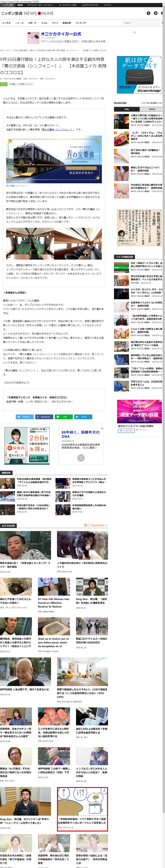Screen dimensions: 165x868
Task: Open ショウアップナイター in the top bar
Action: click(x=90, y=5)
